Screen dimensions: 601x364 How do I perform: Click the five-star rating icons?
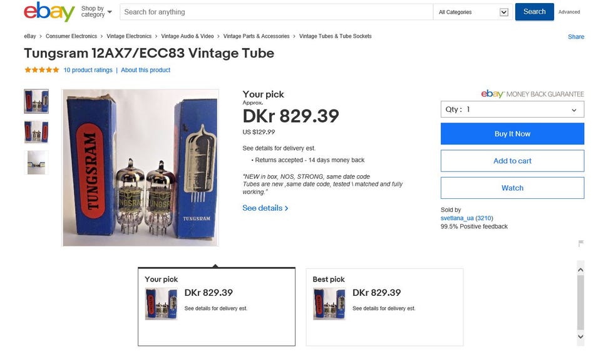(42, 70)
